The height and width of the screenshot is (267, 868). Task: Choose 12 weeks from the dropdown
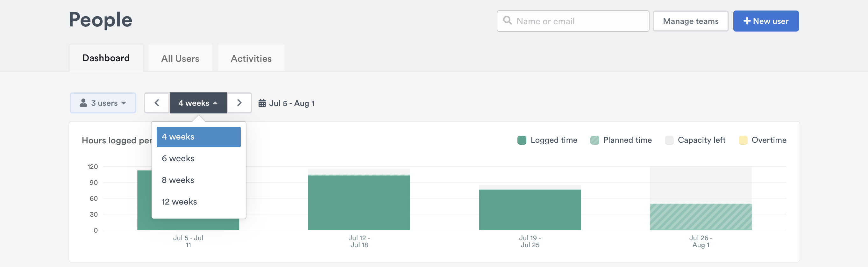tap(198, 202)
